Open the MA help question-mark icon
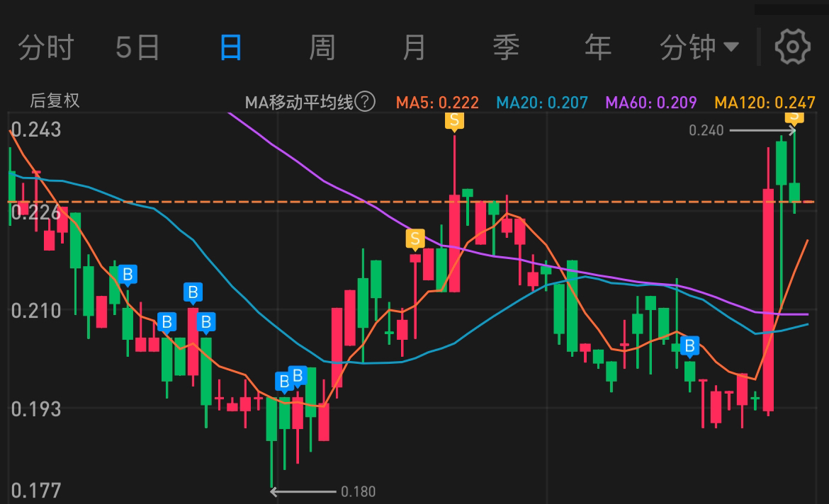Viewport: 829px width, 504px height. [365, 101]
